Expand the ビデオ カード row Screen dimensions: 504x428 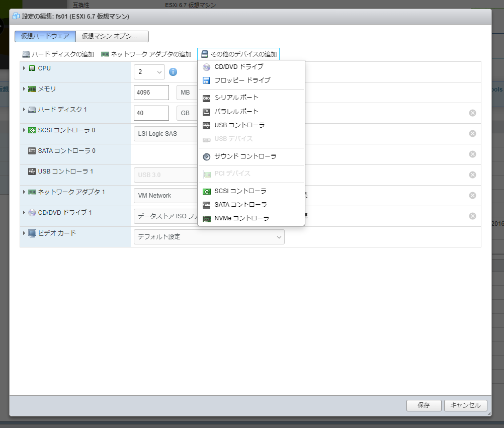click(x=24, y=233)
